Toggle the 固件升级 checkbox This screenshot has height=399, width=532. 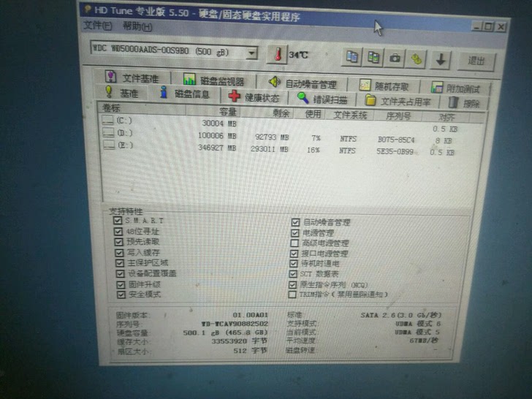point(121,284)
